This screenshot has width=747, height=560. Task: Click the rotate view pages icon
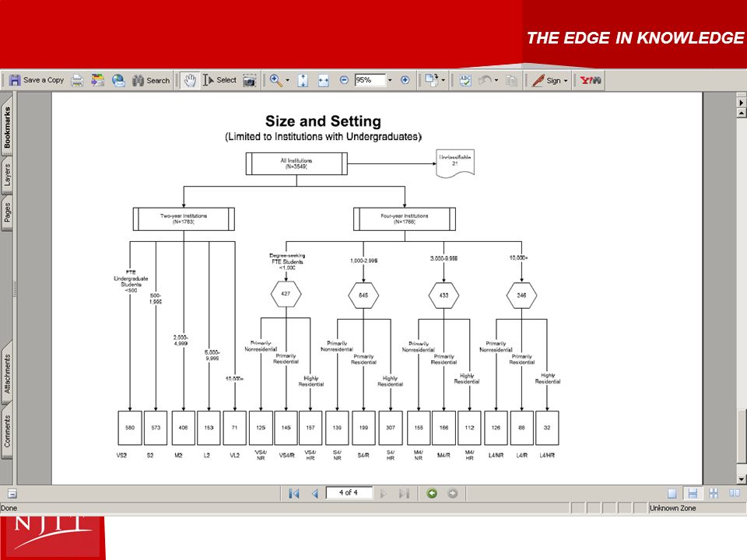pyautogui.click(x=432, y=80)
